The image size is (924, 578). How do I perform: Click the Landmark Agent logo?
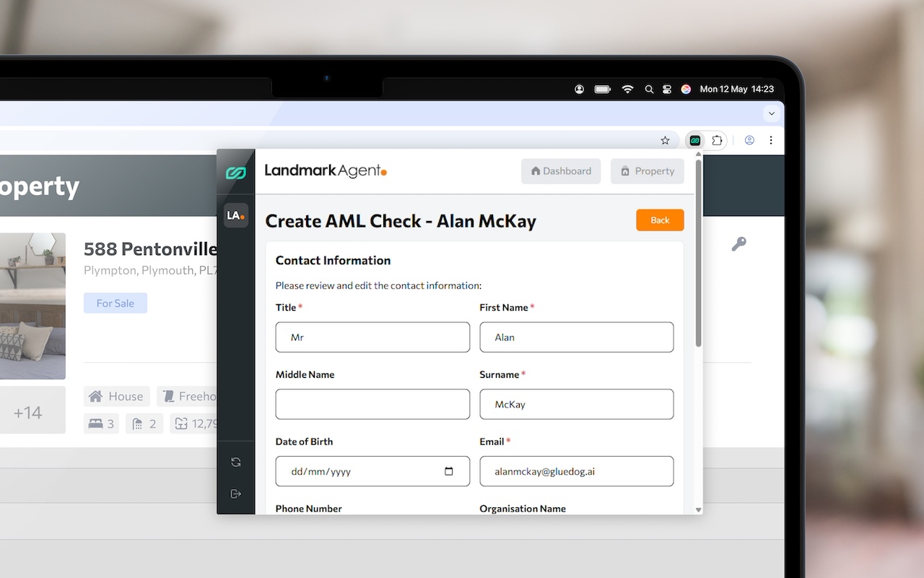[x=326, y=171]
